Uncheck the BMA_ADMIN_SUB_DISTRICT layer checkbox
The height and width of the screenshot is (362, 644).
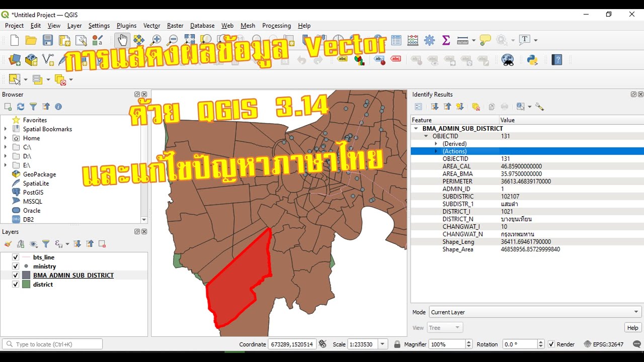[16, 276]
